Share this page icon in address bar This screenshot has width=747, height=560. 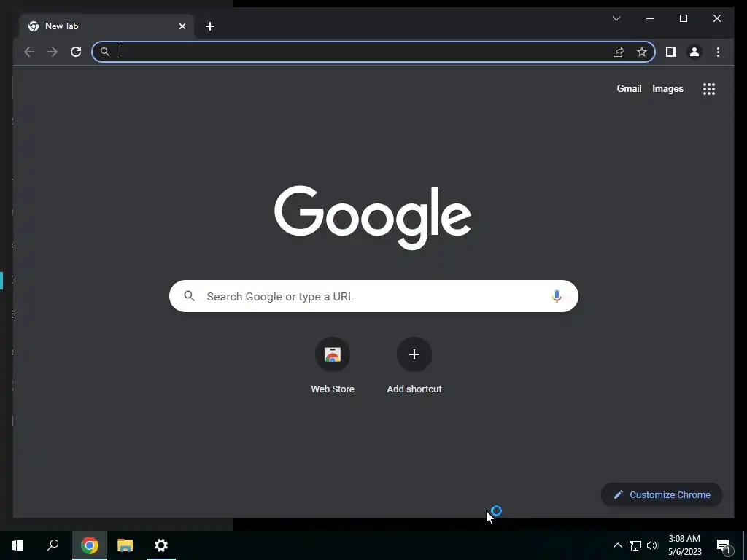click(x=619, y=52)
